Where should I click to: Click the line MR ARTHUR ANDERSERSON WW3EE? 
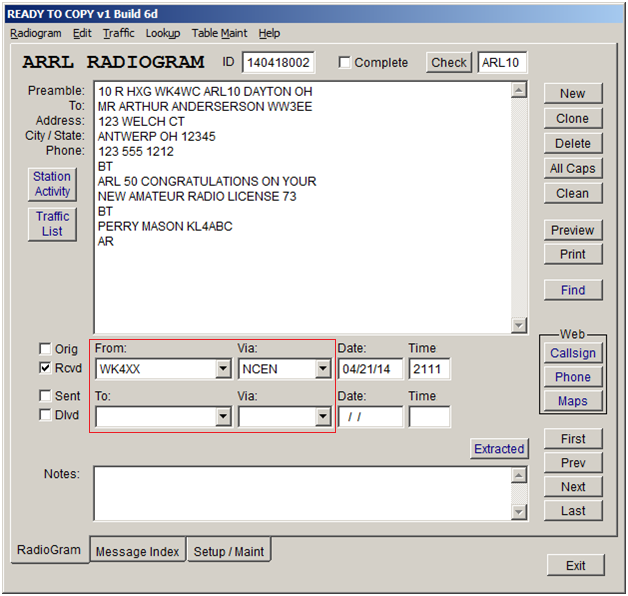point(205,107)
